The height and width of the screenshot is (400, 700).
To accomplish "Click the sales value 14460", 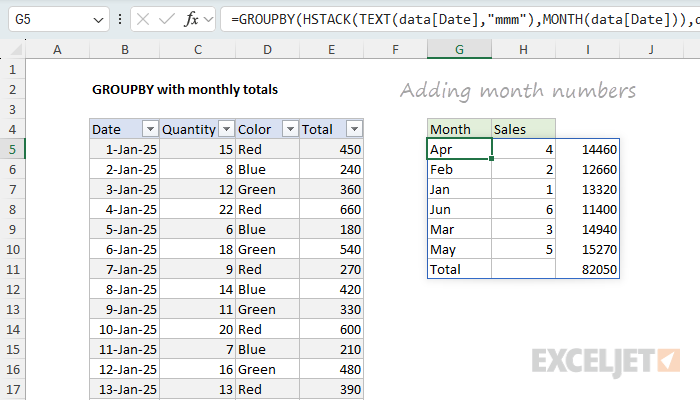I will click(x=588, y=149).
